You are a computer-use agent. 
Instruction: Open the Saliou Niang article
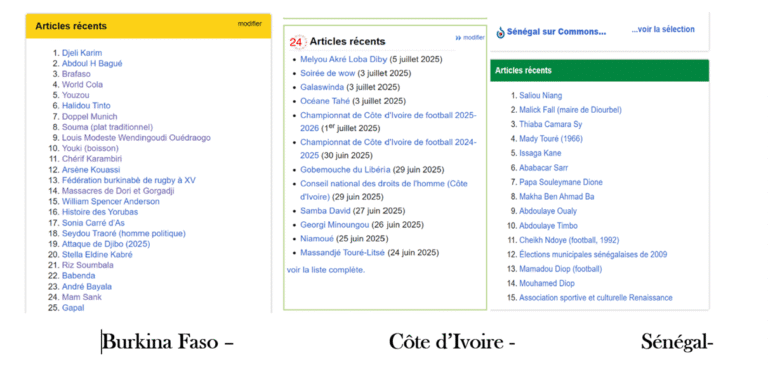click(541, 96)
